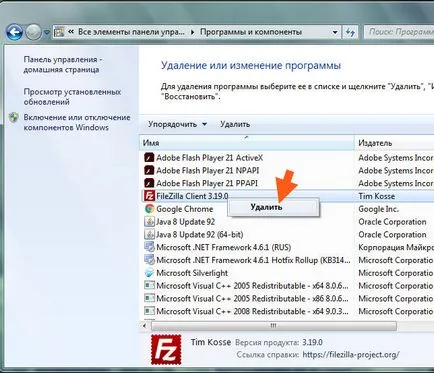This screenshot has width=434, height=373.
Task: Go back with the blue arrow button
Action: (x=14, y=32)
